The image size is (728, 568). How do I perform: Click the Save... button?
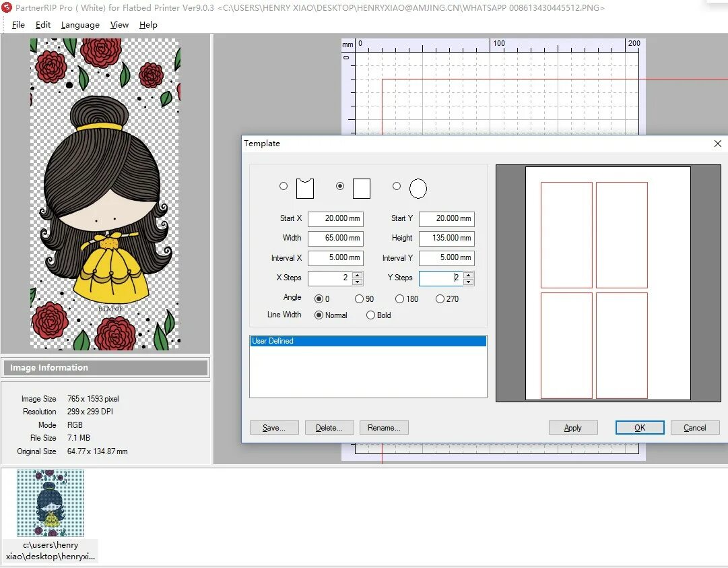pyautogui.click(x=274, y=428)
